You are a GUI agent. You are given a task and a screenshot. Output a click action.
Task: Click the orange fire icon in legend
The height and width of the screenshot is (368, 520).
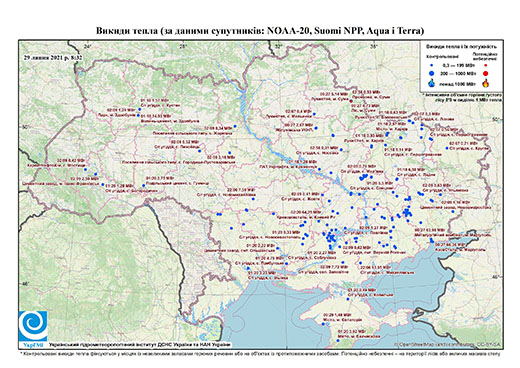pos(486,83)
